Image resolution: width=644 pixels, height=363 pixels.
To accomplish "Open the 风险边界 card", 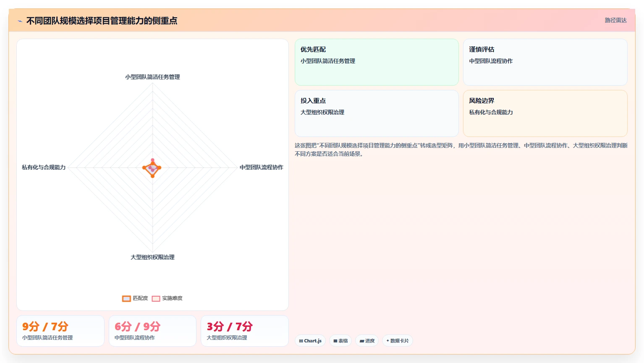I will pyautogui.click(x=545, y=113).
